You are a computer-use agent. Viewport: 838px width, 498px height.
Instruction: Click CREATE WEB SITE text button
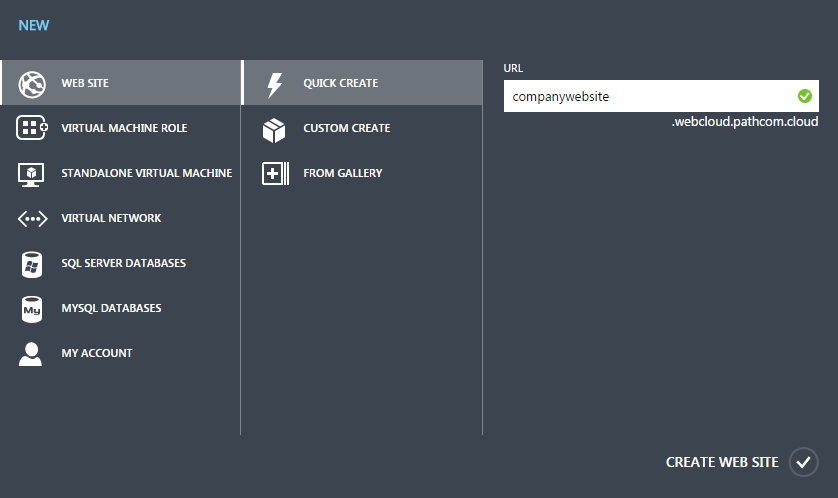[722, 462]
